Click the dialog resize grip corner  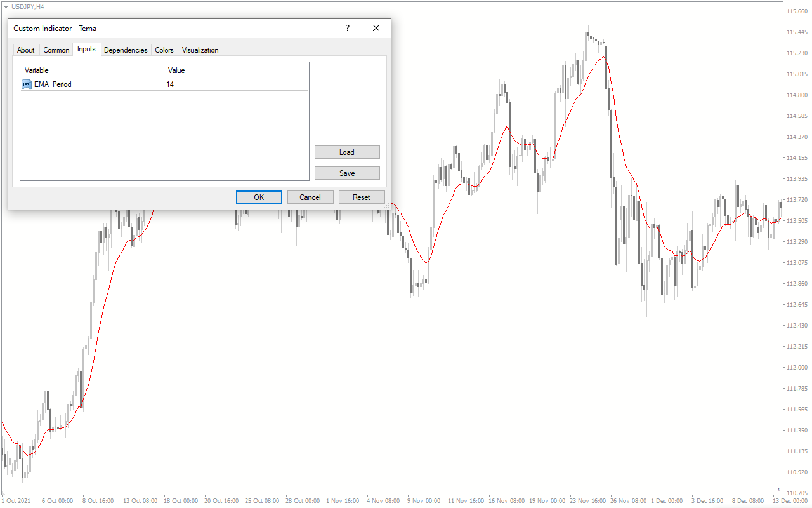(387, 206)
